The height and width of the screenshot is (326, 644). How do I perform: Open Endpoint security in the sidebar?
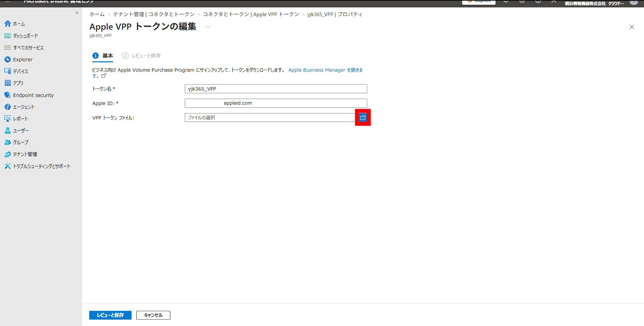pos(29,95)
